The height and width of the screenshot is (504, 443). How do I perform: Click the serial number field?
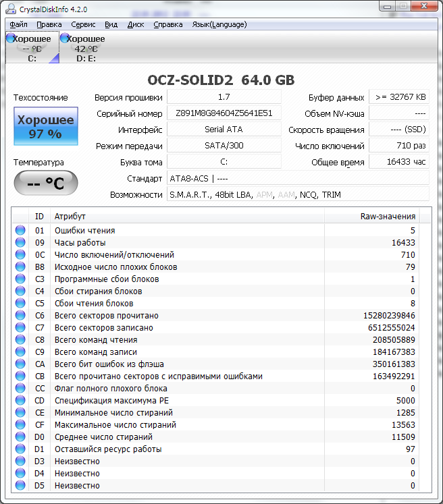(x=224, y=113)
